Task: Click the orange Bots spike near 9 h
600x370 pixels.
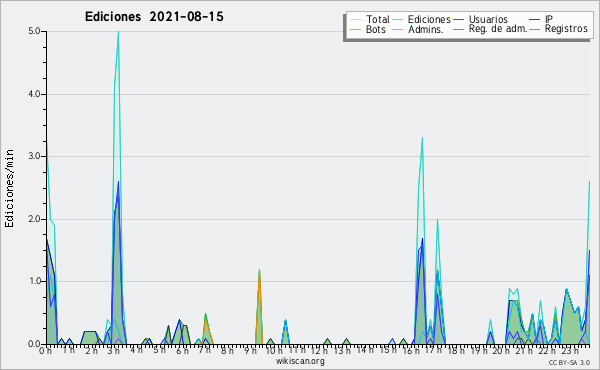Action: (259, 270)
